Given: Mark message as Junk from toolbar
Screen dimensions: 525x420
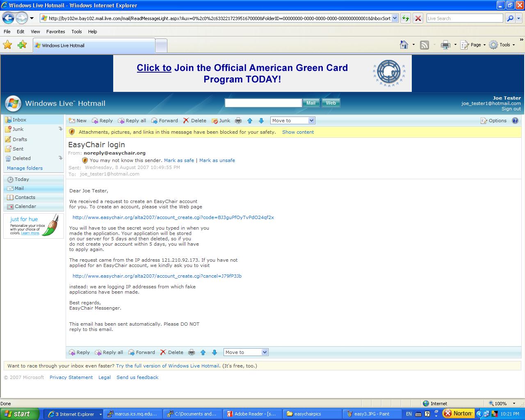Looking at the screenshot, I should tap(221, 121).
